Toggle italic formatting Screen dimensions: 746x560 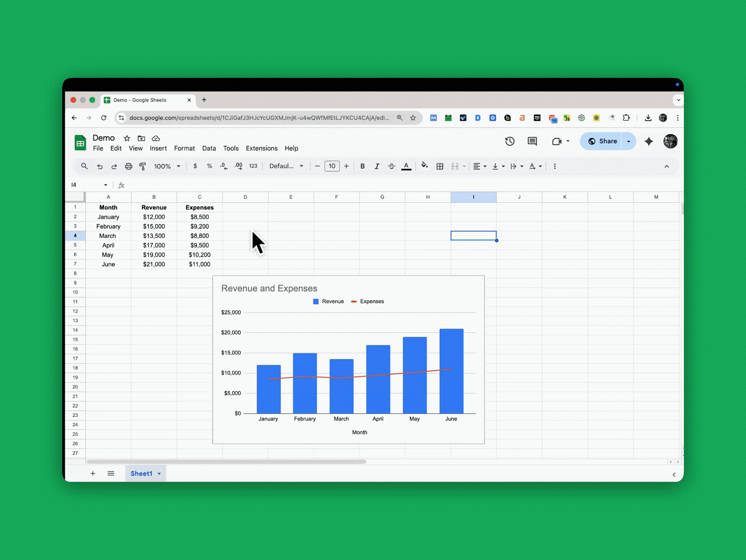(x=377, y=166)
